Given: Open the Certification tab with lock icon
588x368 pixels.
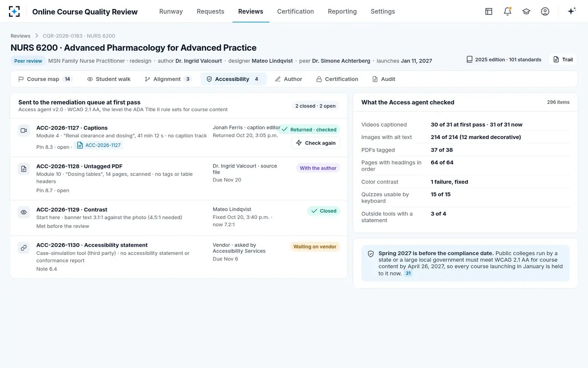Looking at the screenshot, I should [337, 79].
